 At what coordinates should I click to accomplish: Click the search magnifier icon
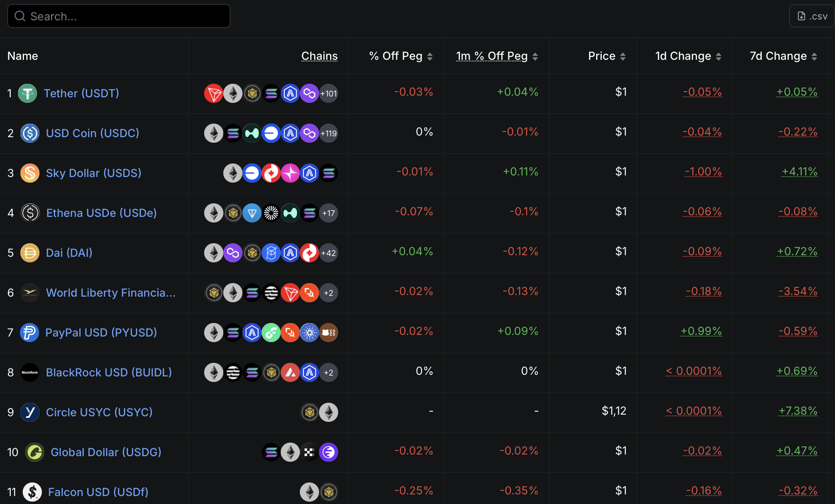click(20, 16)
